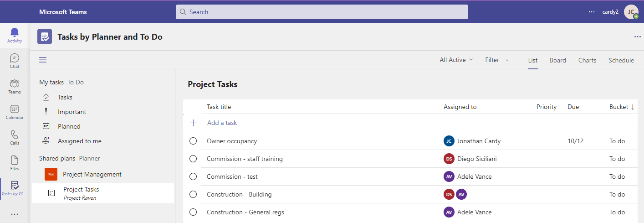Open Commission - staff training task title
Screen dimensions: 644x223
click(x=245, y=159)
